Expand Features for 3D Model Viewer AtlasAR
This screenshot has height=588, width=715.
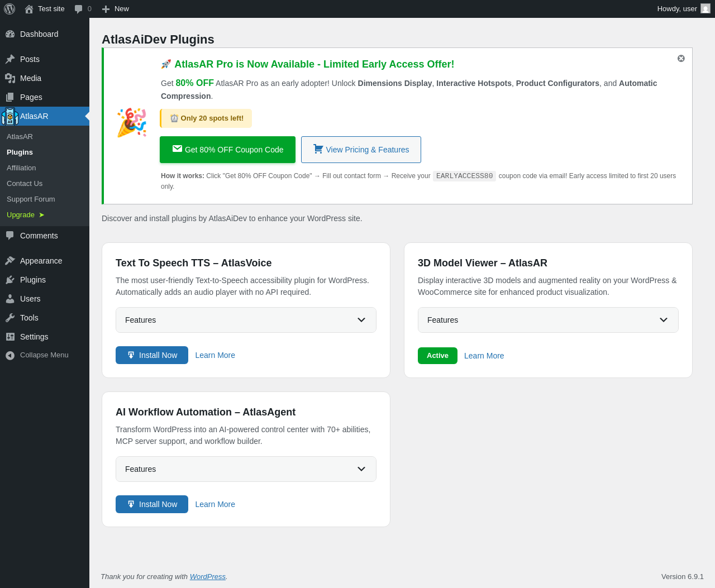pyautogui.click(x=548, y=320)
